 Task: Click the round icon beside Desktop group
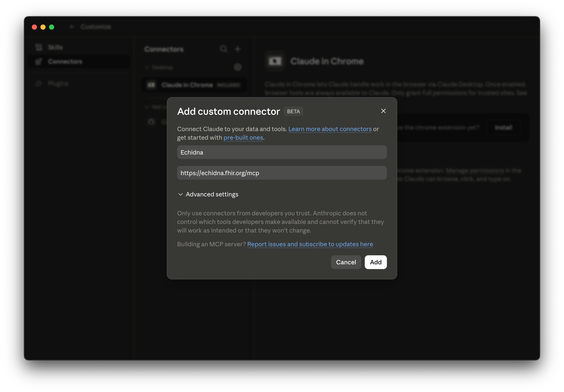tap(238, 67)
